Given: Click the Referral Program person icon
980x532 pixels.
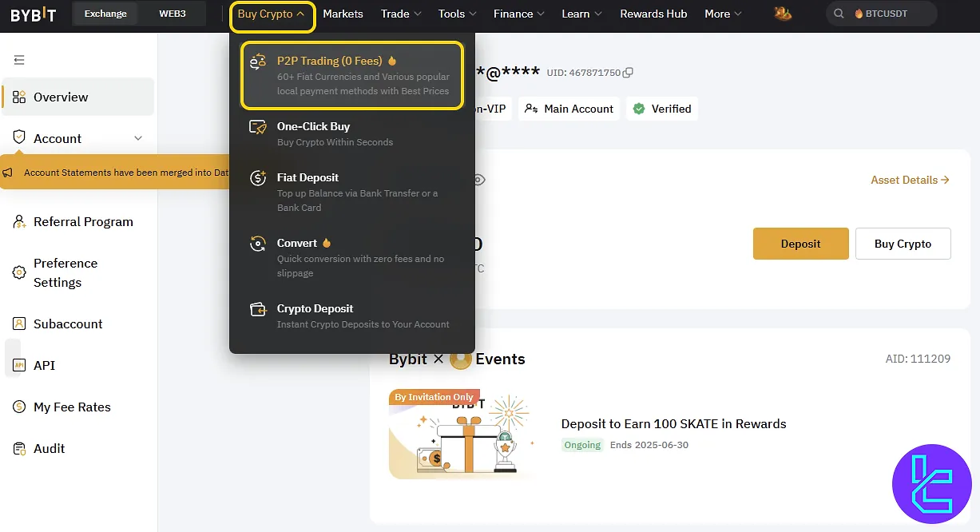Looking at the screenshot, I should pyautogui.click(x=19, y=222).
